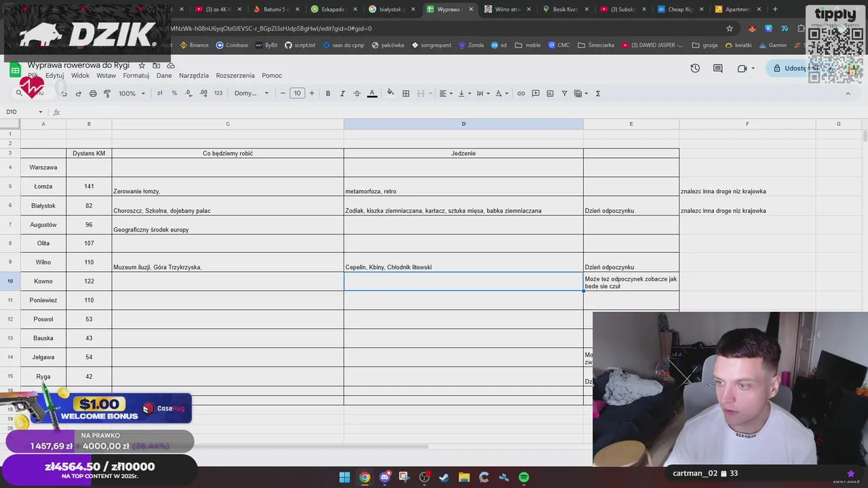The width and height of the screenshot is (868, 488).
Task: Select row 7 header
Action: click(x=10, y=224)
